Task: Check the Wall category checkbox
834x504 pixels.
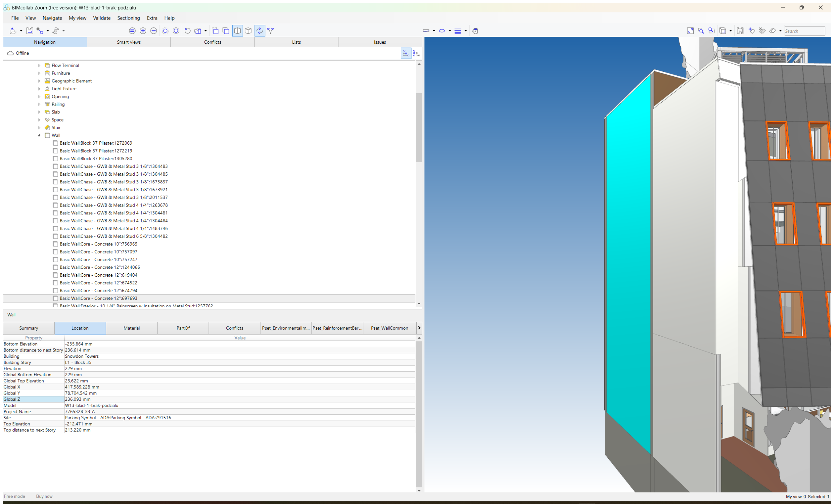Action: click(x=47, y=136)
